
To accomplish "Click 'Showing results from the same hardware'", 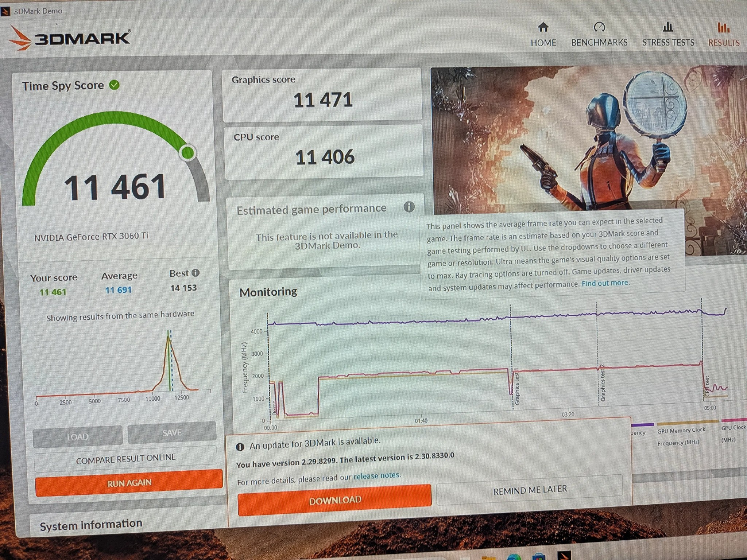I will 120,315.
